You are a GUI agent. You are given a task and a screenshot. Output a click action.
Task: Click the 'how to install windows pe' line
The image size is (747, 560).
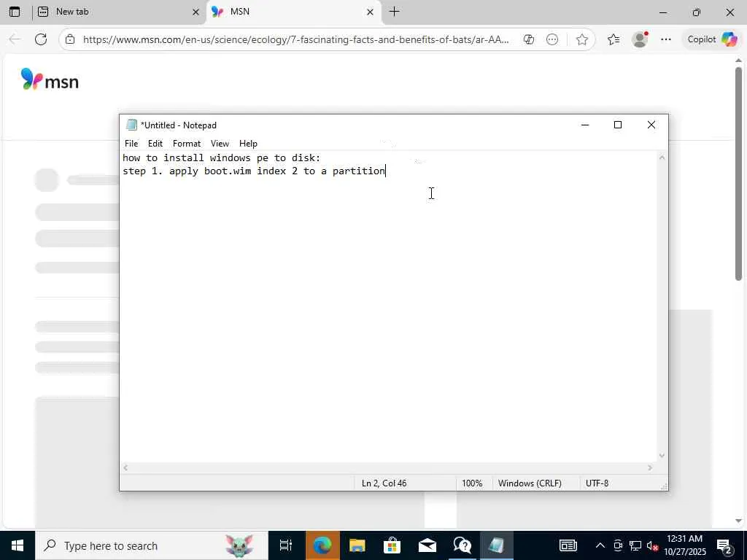(222, 157)
